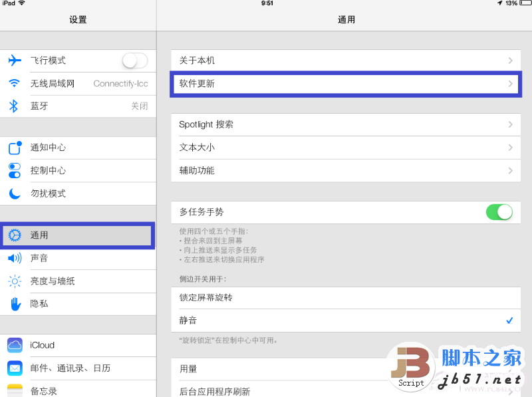Open 关于本机 via its chevron

[512, 60]
